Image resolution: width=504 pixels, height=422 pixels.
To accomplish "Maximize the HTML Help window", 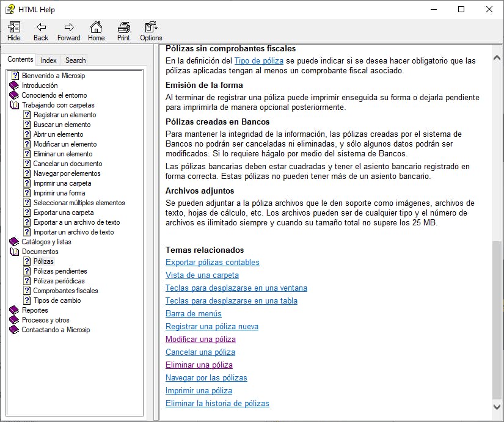I will click(461, 9).
